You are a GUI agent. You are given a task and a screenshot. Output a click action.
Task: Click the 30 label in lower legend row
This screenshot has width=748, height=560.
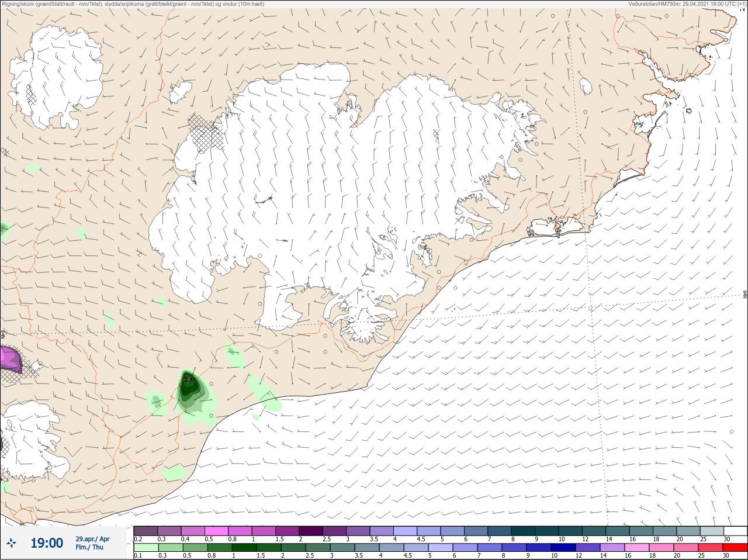[727, 556]
